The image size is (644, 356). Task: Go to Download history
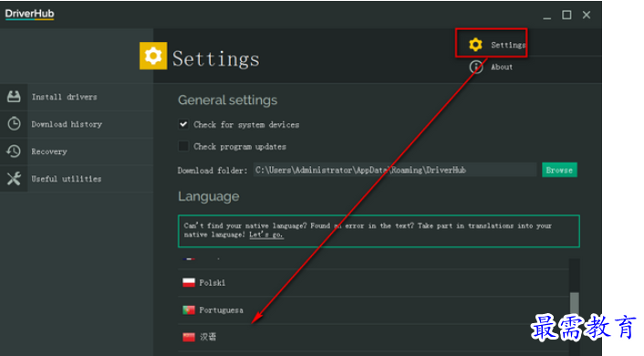(x=77, y=124)
